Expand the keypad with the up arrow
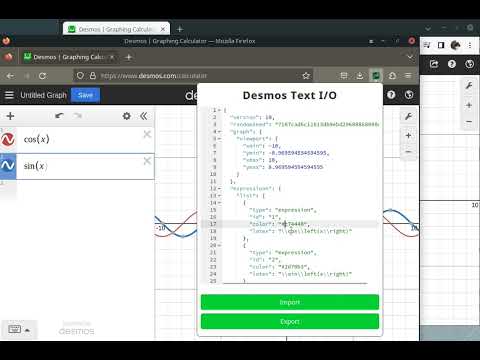Image resolution: width=480 pixels, height=360 pixels. [x=27, y=330]
